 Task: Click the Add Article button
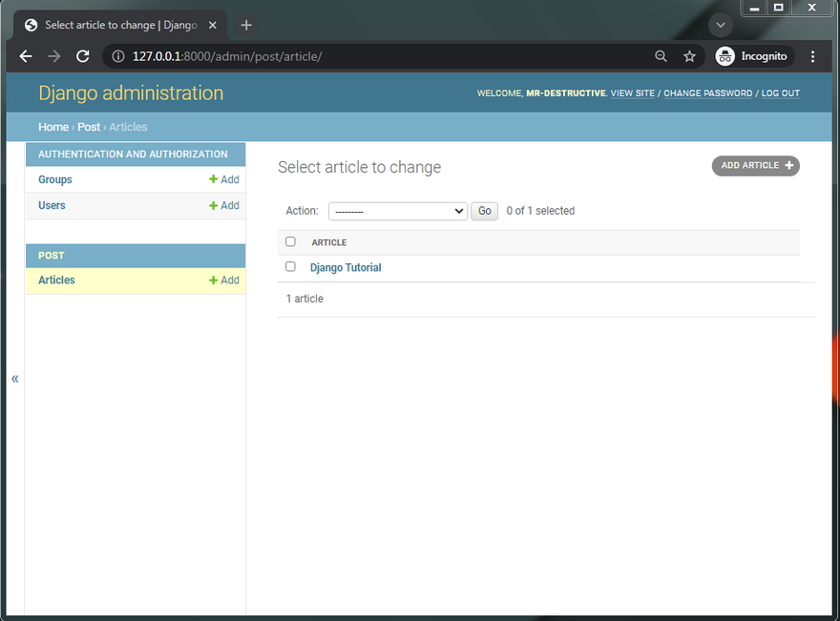coord(755,166)
